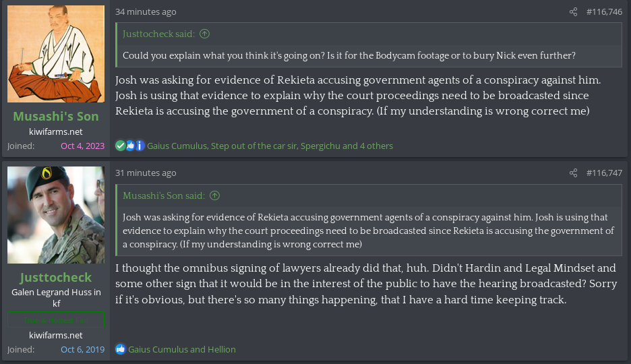Screen dimensions: 631x364
Task: Show reactions list 'Gaius Cumulus, Step out of the car sir'
Action: tap(260, 146)
